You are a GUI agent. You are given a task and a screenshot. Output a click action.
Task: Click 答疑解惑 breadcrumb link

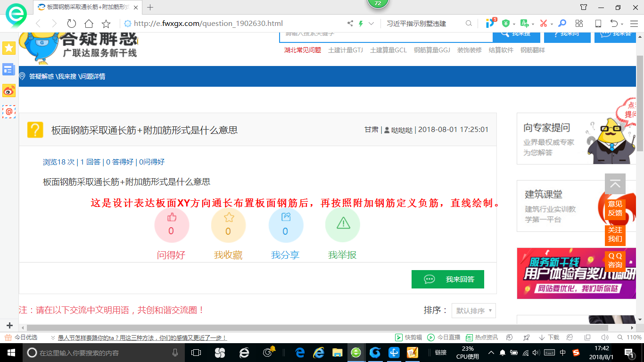41,76
